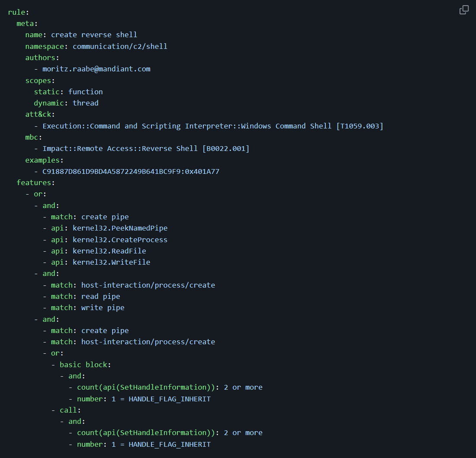Screen dimensions: 476x458
Task: Click the 'read pipe' match line
Action: 100,296
